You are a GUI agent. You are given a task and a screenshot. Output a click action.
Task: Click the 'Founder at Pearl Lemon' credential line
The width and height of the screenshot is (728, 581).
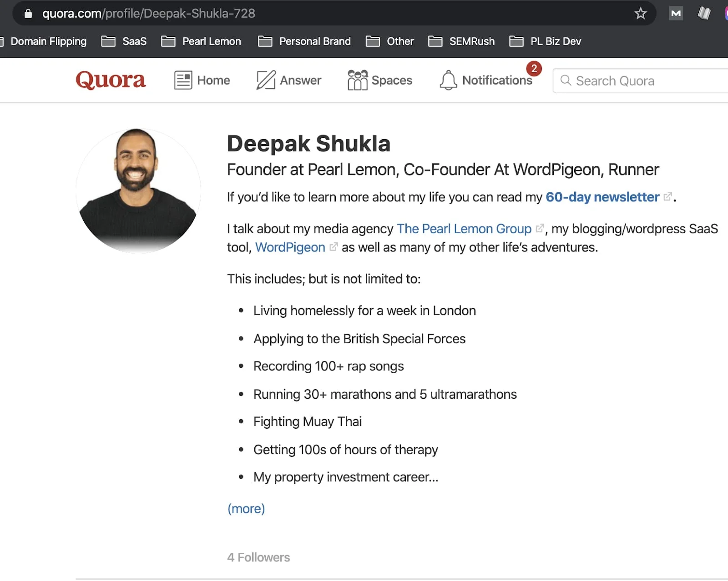point(443,170)
